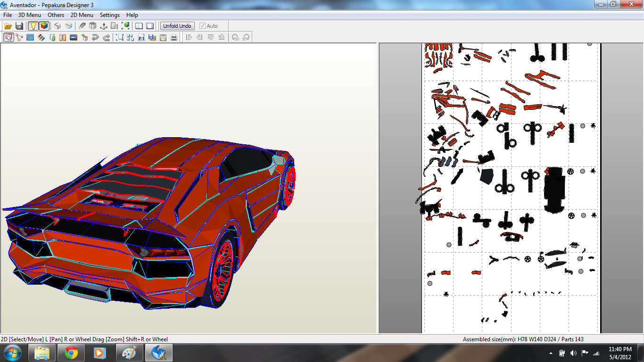Select the orange T text input tool
The height and width of the screenshot is (362, 644).
coord(63,37)
